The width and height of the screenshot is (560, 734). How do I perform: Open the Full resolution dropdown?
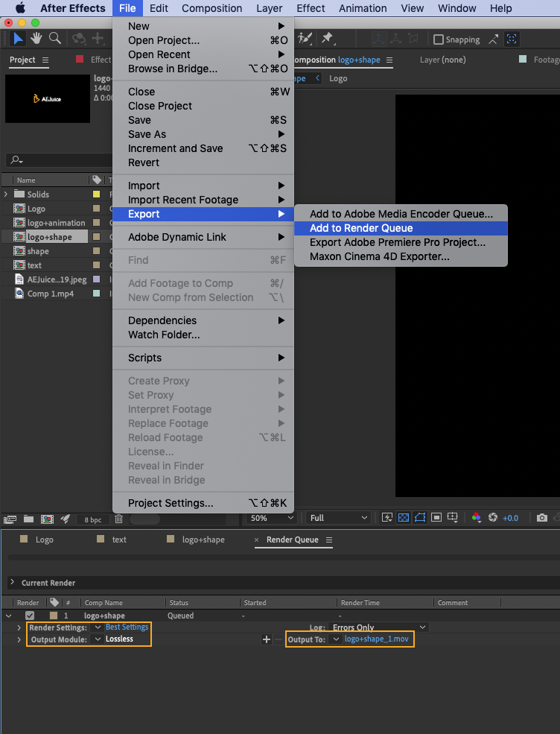point(338,518)
